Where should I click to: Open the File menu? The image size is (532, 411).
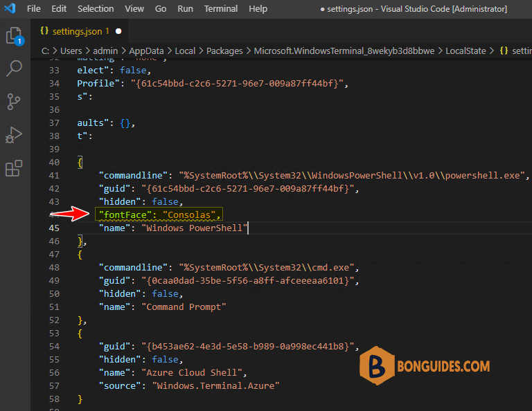tap(33, 9)
